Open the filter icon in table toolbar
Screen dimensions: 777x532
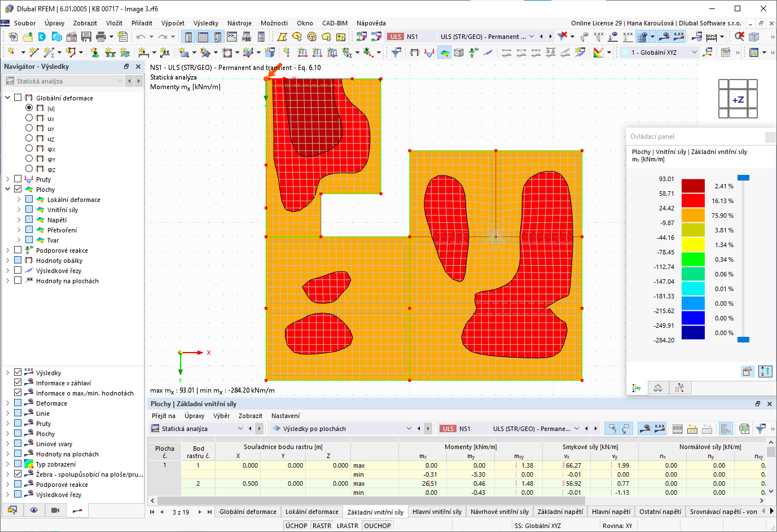760,428
